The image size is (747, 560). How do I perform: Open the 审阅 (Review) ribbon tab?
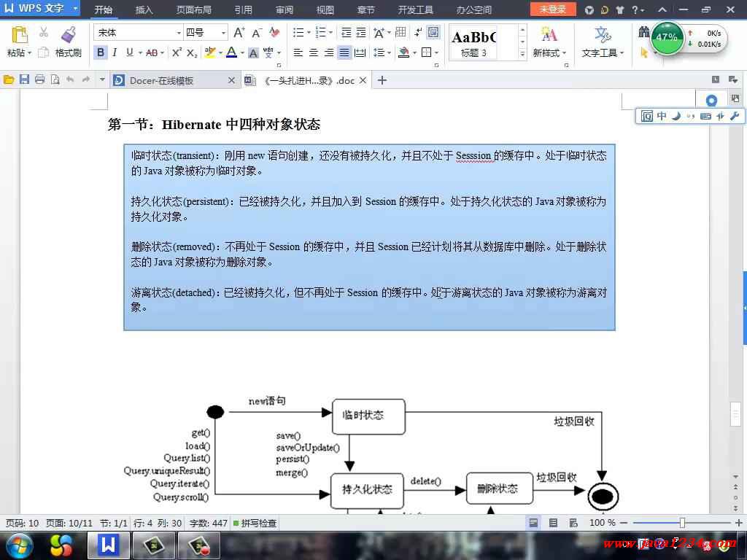(x=285, y=10)
